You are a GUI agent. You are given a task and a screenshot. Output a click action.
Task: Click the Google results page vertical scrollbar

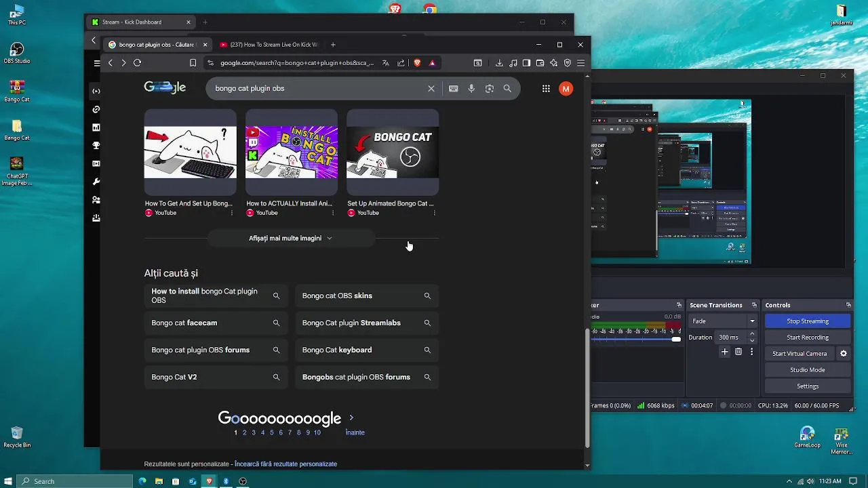click(587, 388)
